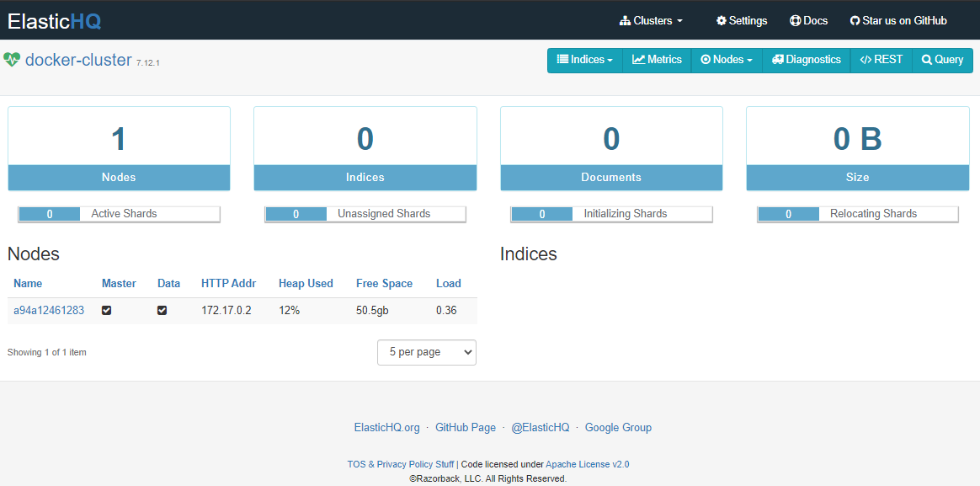Launch Query using the magnifier icon
Viewport: 980px width, 486px height.
(x=928, y=60)
